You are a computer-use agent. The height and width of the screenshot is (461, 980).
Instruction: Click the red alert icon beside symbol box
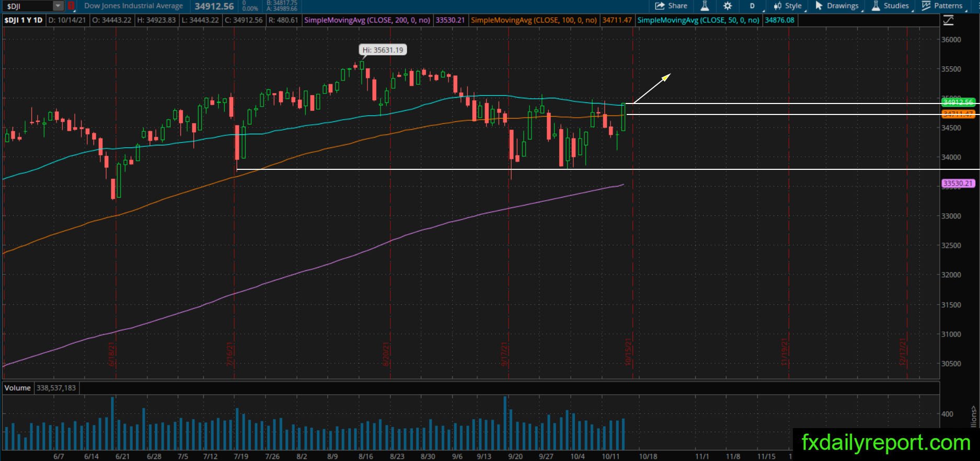[x=71, y=6]
